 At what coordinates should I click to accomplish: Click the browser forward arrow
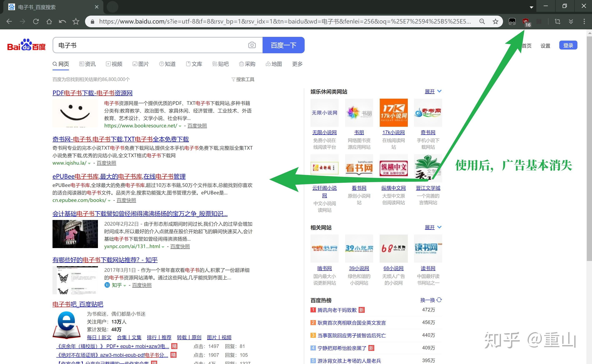pos(23,21)
